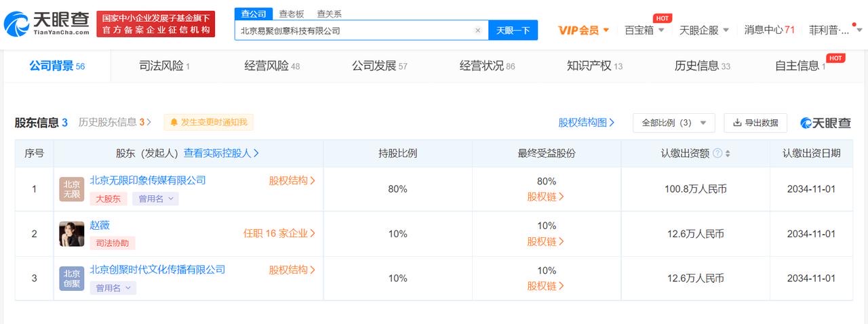Clear the search box with X icon

[477, 31]
